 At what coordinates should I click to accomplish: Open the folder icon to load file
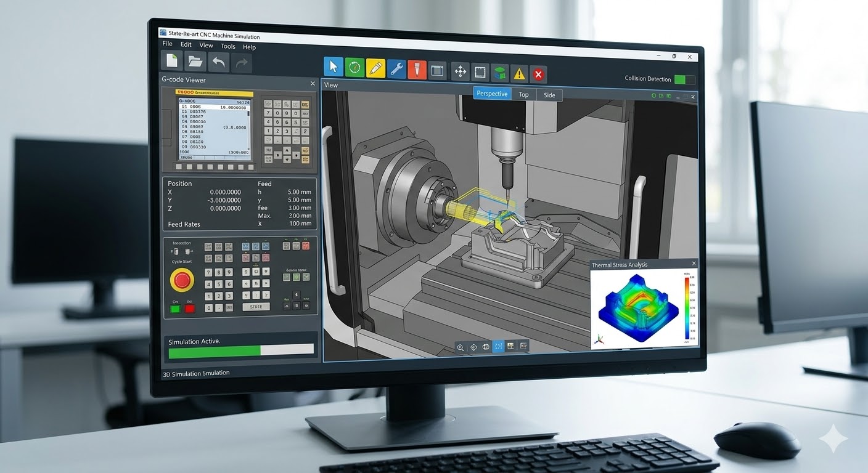pyautogui.click(x=195, y=61)
